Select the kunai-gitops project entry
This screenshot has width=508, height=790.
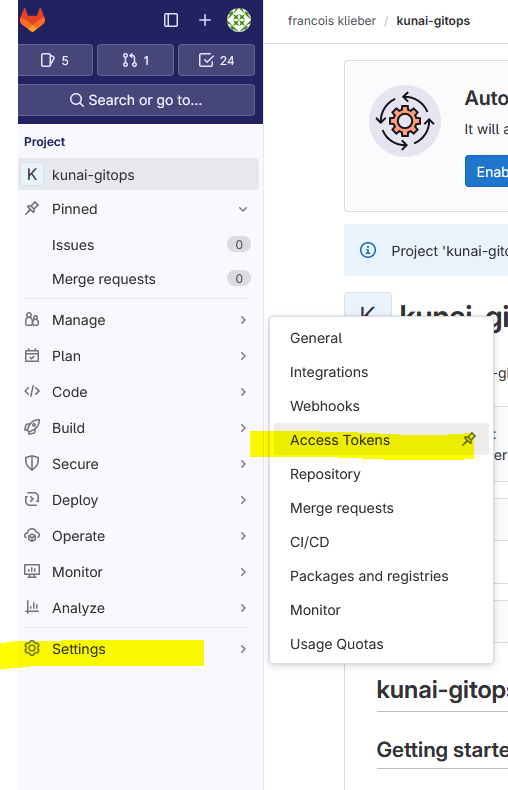139,174
